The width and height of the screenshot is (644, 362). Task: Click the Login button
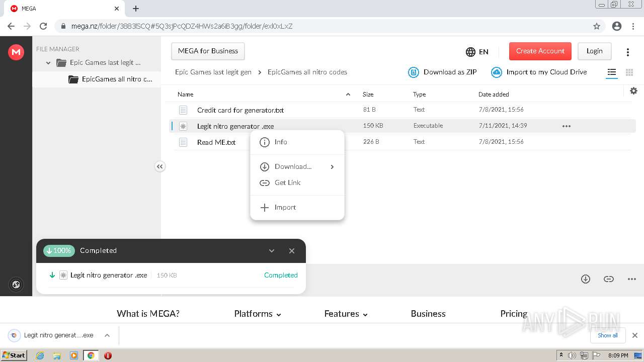pos(594,51)
